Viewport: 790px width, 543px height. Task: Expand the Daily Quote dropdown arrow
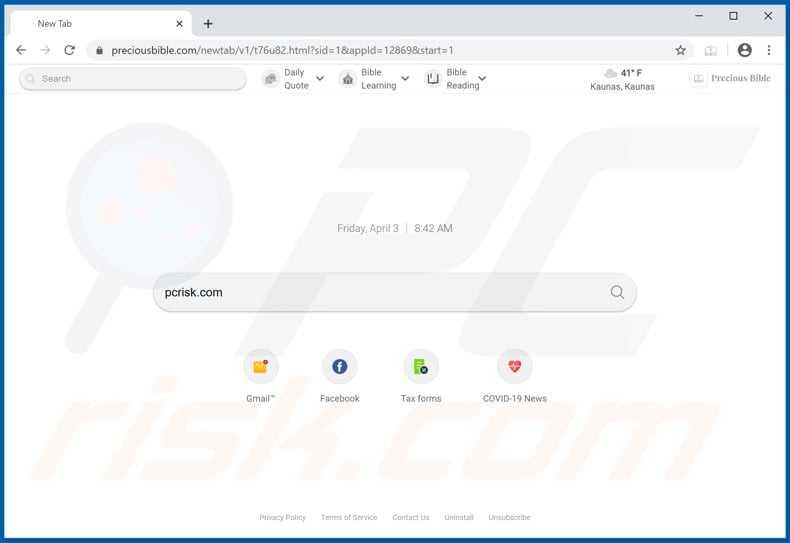319,79
